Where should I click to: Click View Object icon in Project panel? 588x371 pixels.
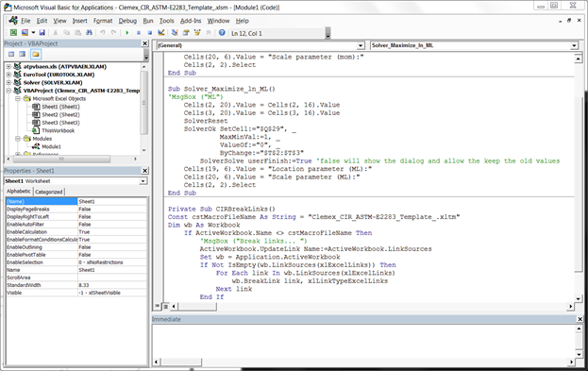[23, 55]
